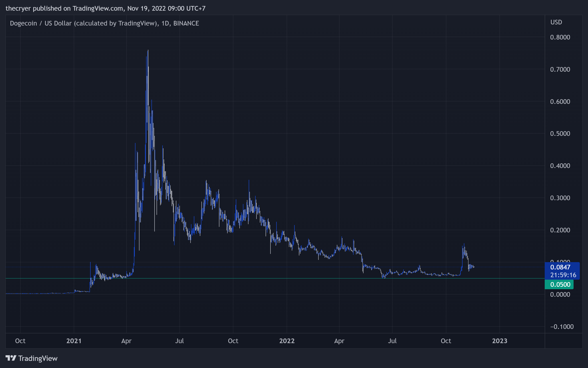Screen dimensions: 588x368
Task: Click the green 0.0500 price line label
Action: 559,284
